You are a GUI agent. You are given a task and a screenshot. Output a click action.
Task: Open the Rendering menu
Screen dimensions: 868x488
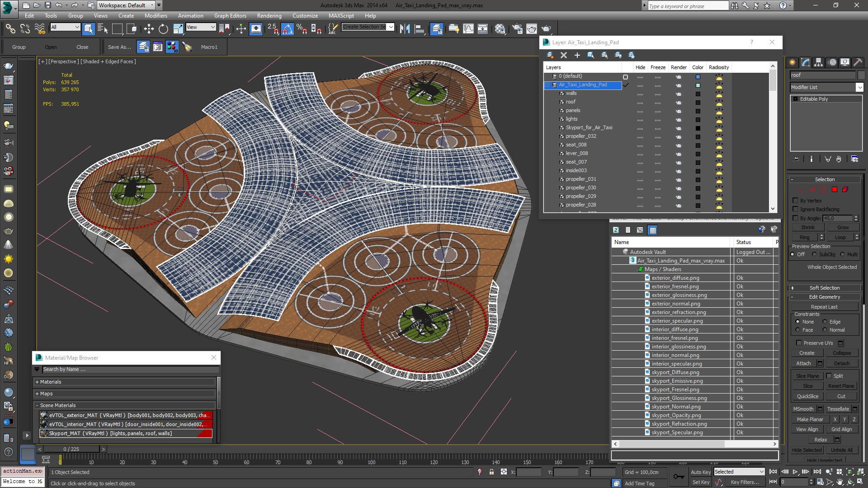[269, 15]
